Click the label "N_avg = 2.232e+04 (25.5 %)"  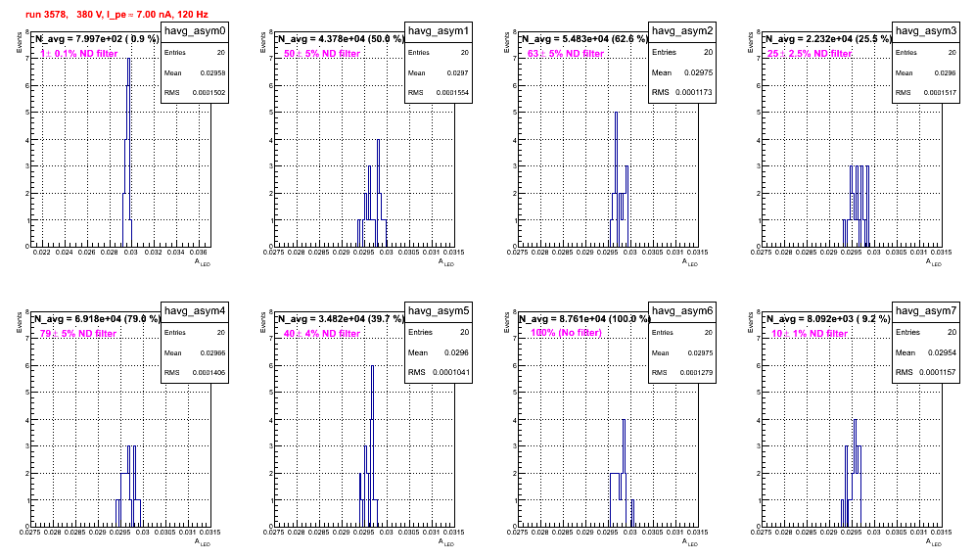click(828, 38)
